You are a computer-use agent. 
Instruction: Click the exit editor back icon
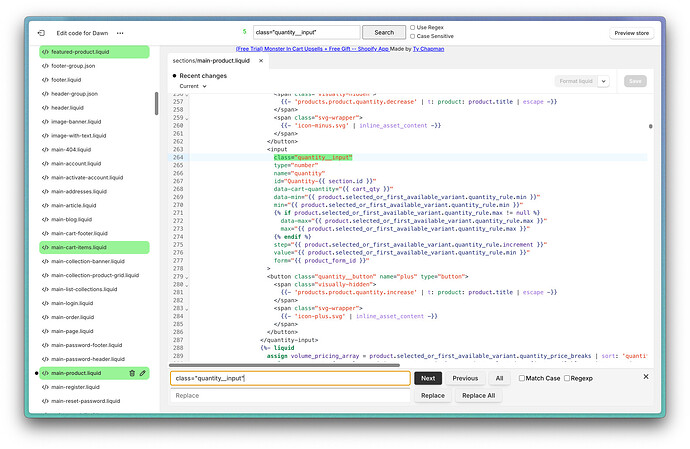click(x=41, y=33)
